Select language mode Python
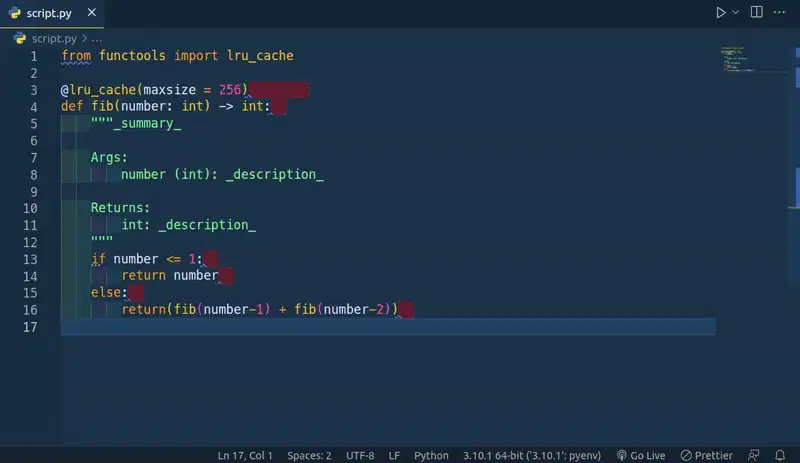Viewport: 800px width, 463px height. coord(431,455)
